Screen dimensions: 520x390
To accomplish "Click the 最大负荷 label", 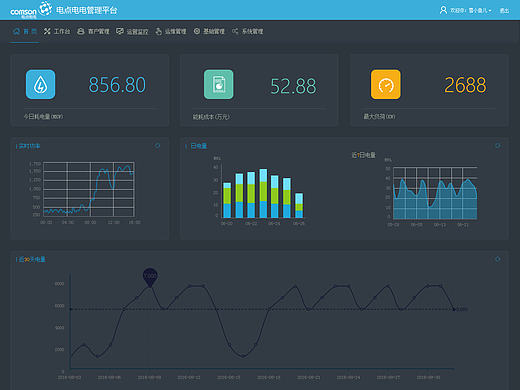I will click(379, 116).
